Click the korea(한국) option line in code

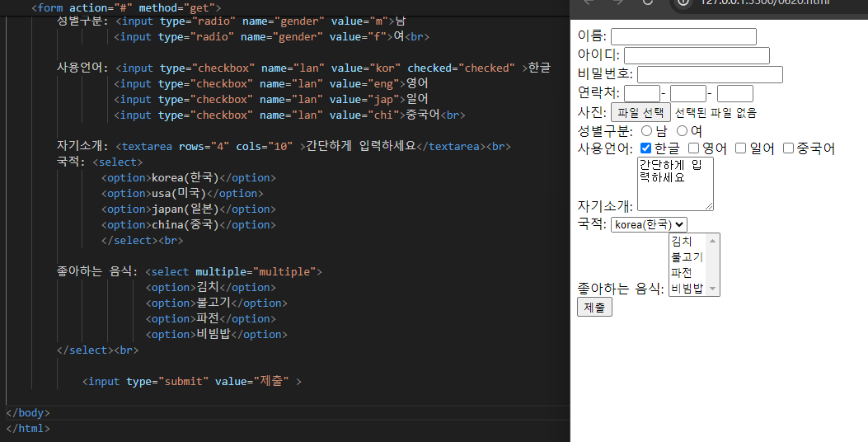tap(188, 178)
